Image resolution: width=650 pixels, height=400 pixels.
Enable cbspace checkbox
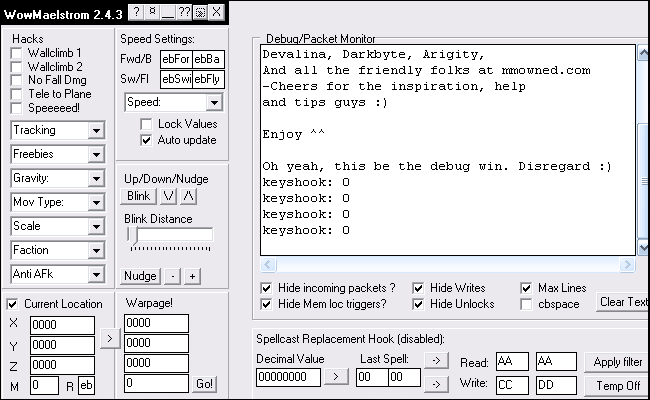[x=526, y=304]
